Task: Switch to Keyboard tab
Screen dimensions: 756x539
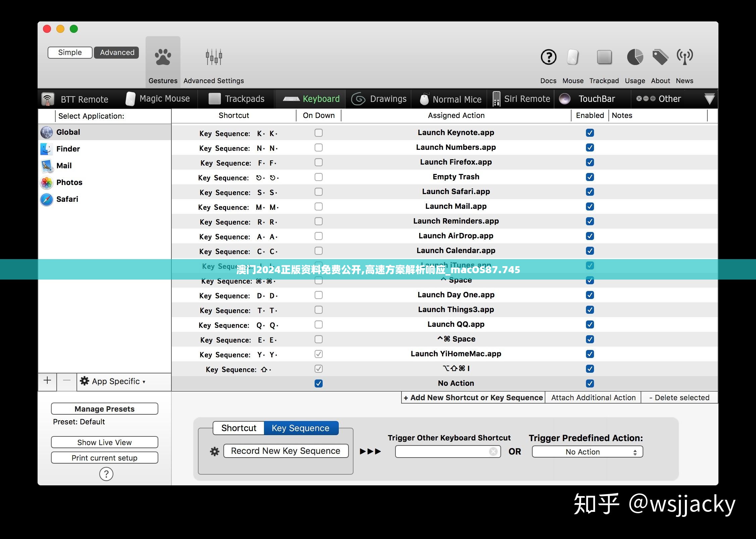Action: [x=311, y=99]
